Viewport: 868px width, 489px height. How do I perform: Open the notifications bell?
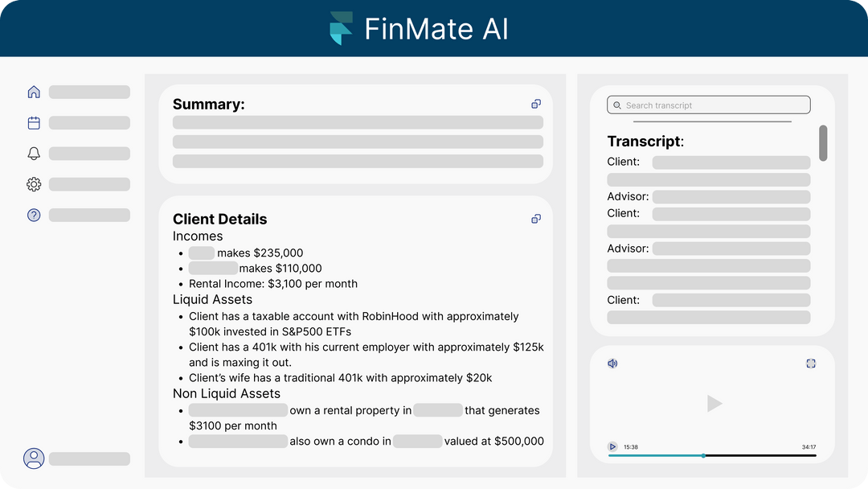point(34,153)
